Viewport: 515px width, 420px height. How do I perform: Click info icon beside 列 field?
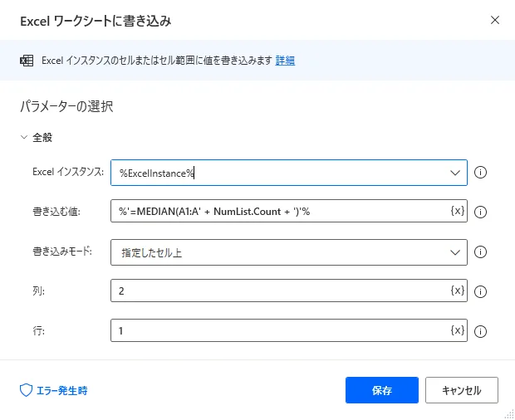pyautogui.click(x=480, y=291)
